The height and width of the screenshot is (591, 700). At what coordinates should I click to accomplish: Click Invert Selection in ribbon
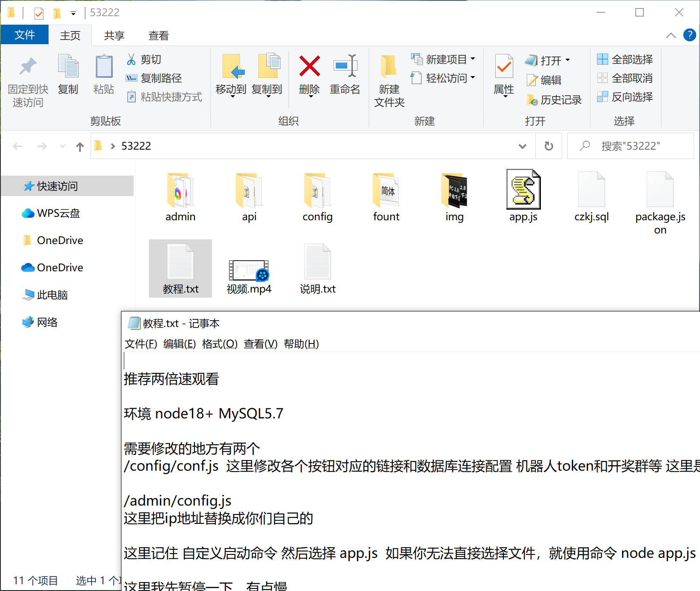point(625,97)
